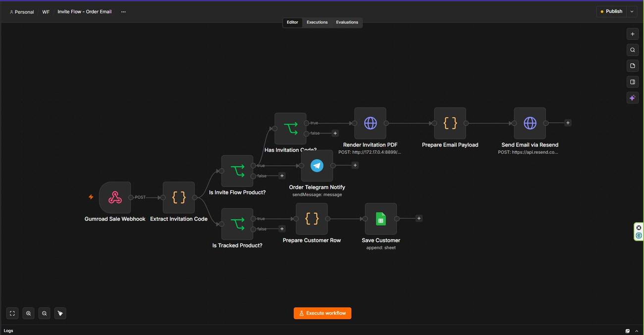This screenshot has height=335, width=644.
Task: Open the workflow three-dot options menu
Action: pyautogui.click(x=123, y=12)
